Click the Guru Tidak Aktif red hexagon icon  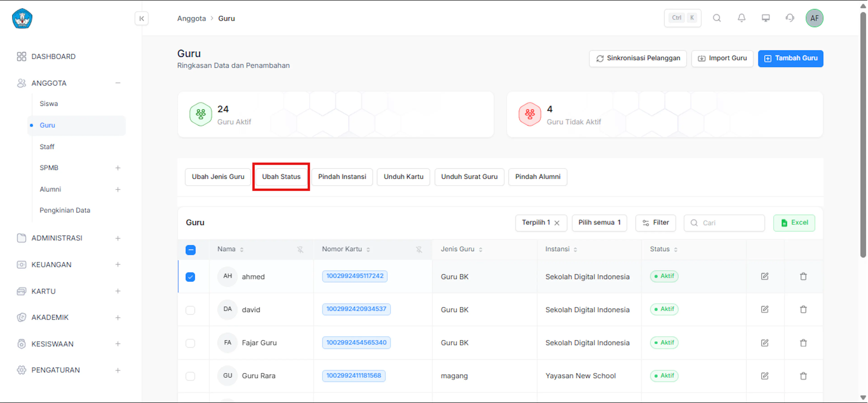[530, 114]
